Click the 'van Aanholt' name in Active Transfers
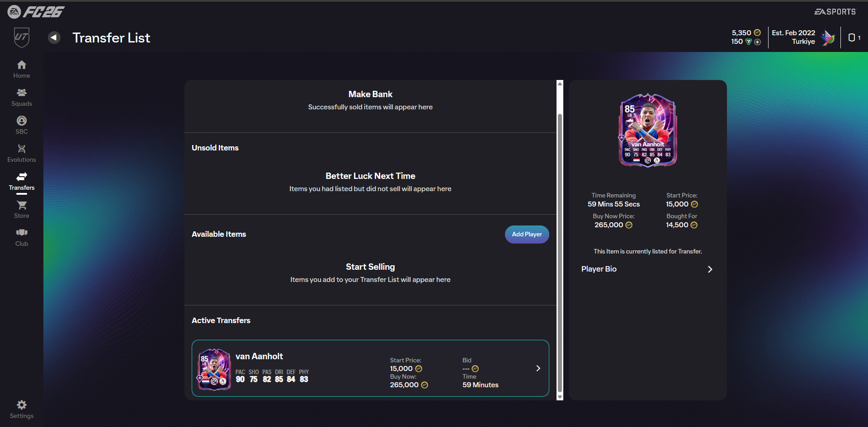The image size is (868, 427). pos(259,356)
